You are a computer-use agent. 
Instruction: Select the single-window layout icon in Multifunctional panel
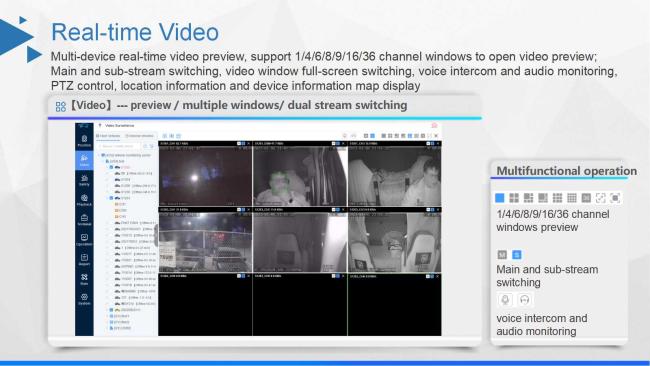point(500,198)
